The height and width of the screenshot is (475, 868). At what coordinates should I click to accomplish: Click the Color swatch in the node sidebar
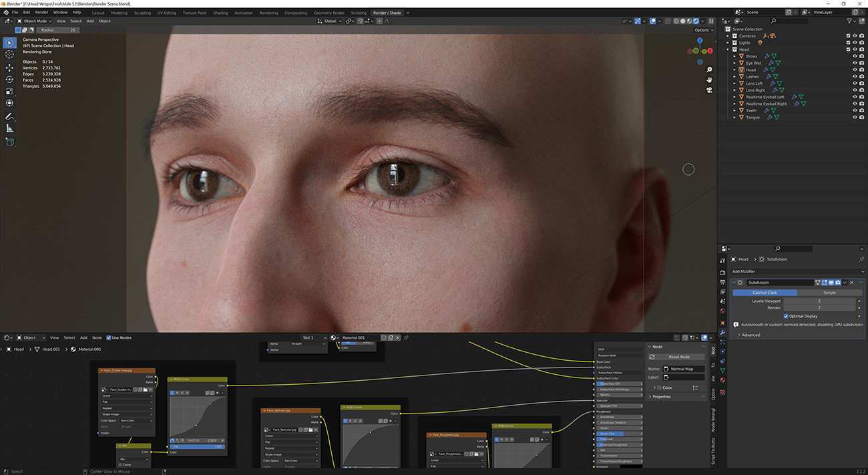(x=659, y=387)
